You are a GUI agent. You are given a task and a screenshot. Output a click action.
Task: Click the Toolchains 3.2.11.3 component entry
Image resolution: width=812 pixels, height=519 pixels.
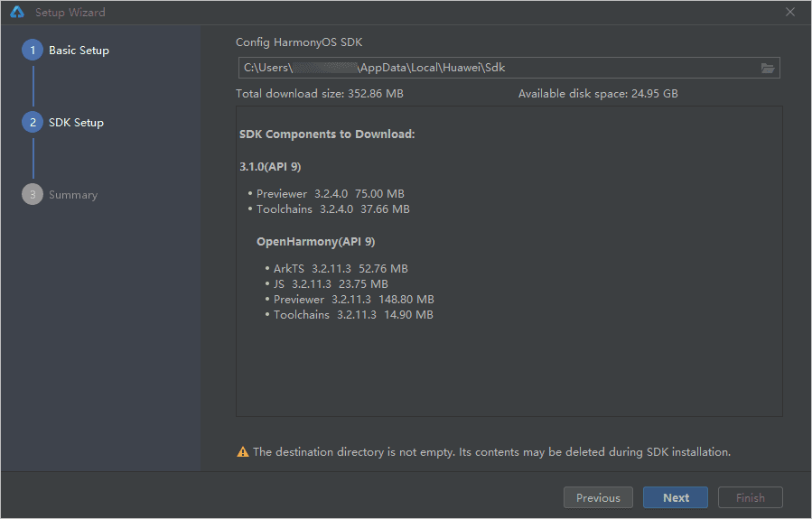tap(353, 315)
